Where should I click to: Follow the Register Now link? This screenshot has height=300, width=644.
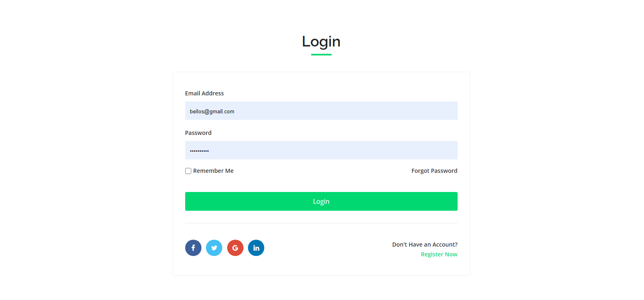point(439,254)
